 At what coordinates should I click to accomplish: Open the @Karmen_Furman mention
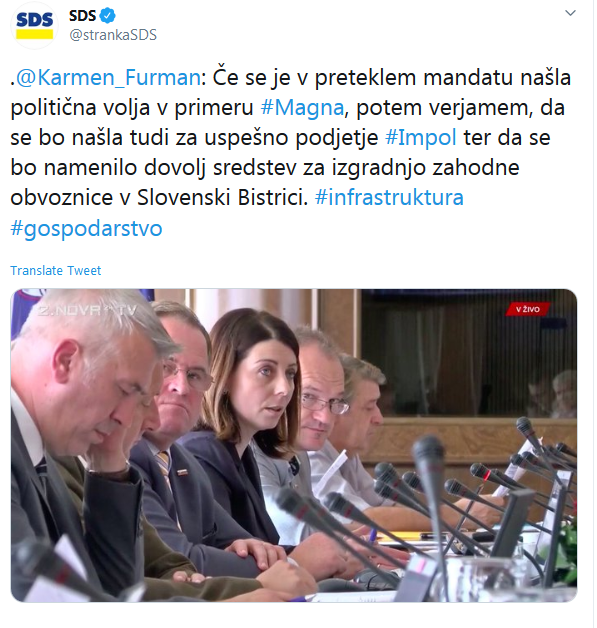pos(108,77)
